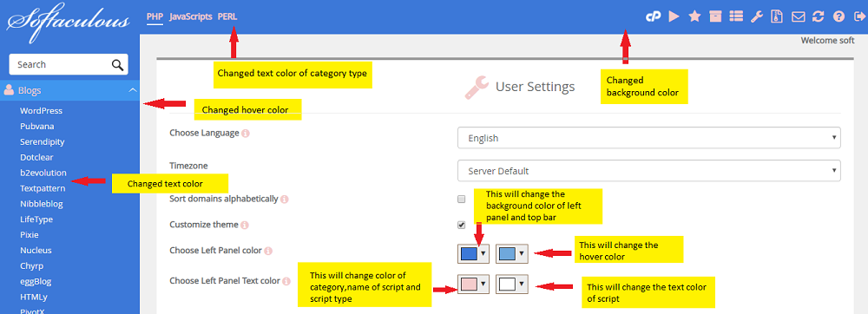The height and width of the screenshot is (314, 868).
Task: Open the cPanel control panel icon
Action: click(654, 16)
